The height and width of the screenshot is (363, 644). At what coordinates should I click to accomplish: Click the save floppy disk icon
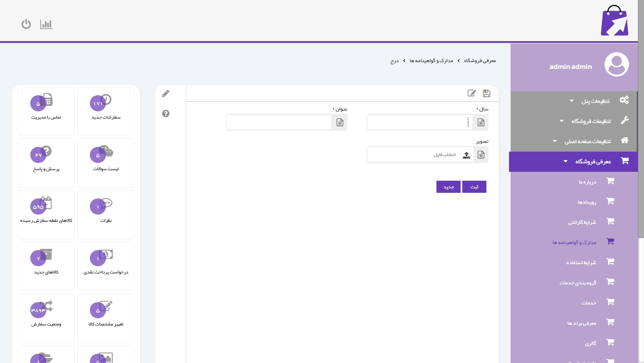click(x=486, y=94)
